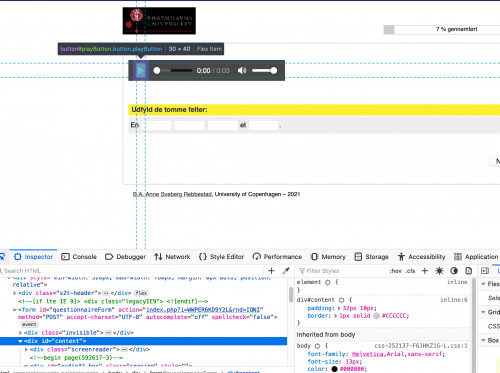
Task: Toggle print media simulation page icon
Action: point(469,271)
